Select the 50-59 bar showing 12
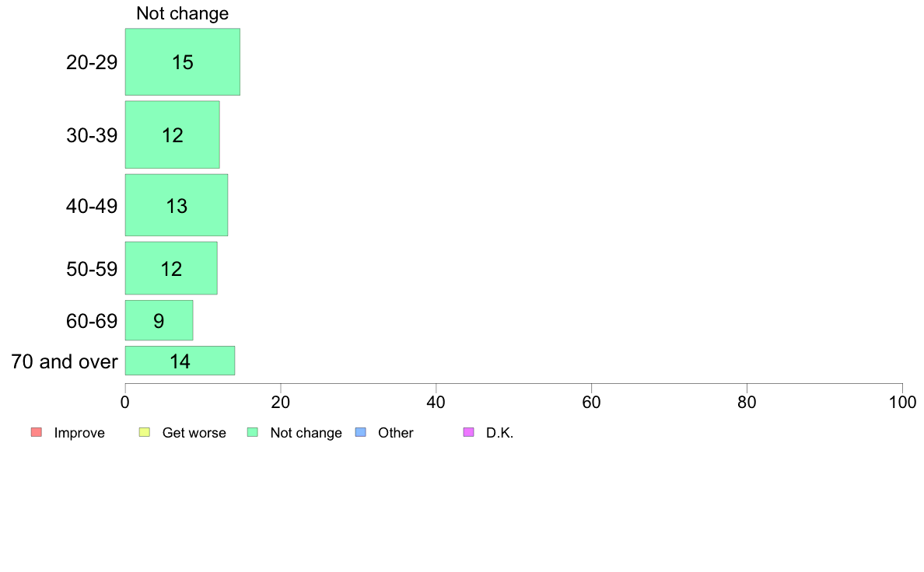924x572 pixels. tap(171, 268)
